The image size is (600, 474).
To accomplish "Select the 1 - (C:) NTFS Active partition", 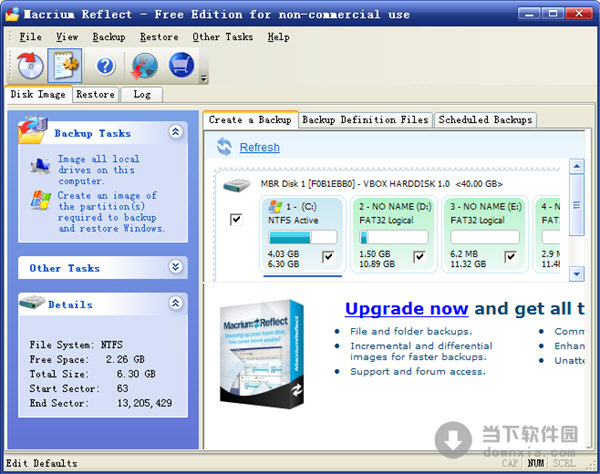I will pyautogui.click(x=302, y=234).
